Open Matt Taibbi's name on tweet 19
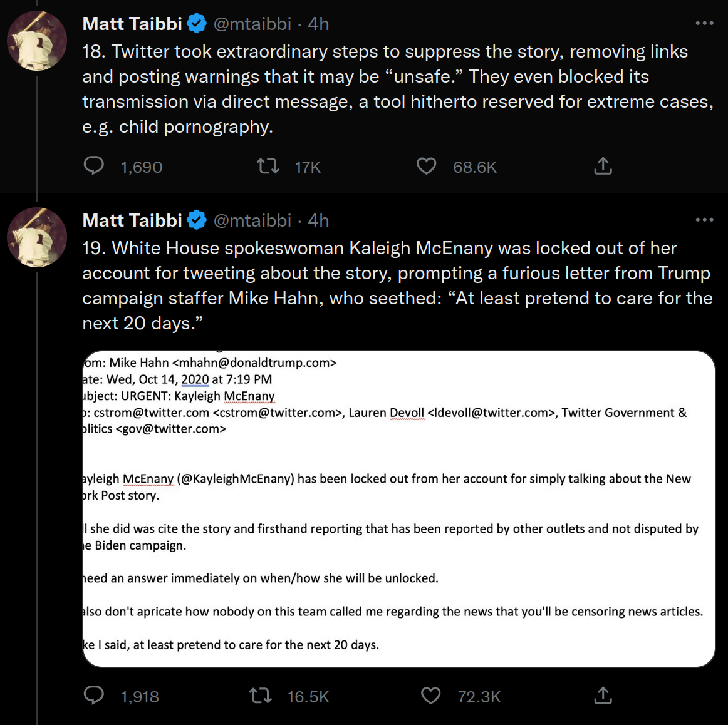This screenshot has width=728, height=725. [132, 220]
